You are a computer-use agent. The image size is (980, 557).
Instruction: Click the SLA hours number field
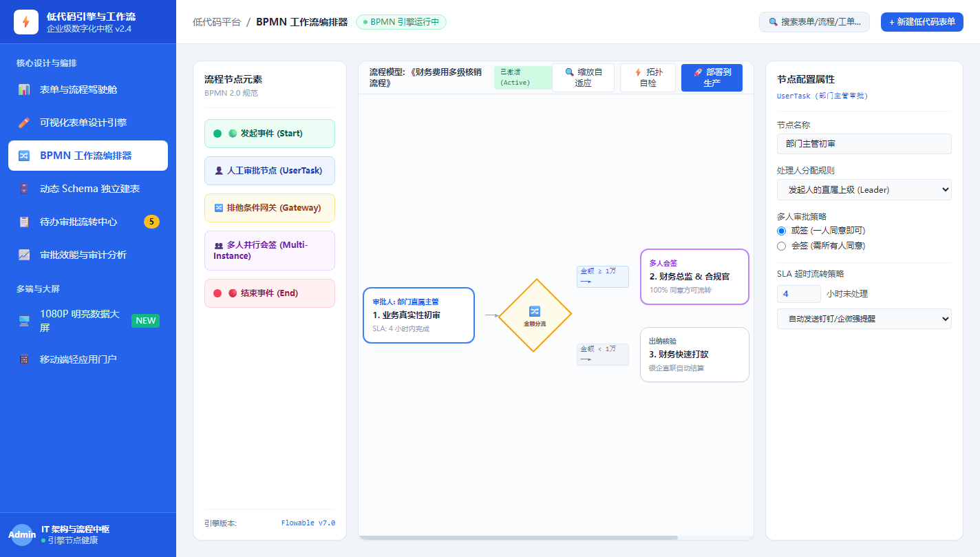pyautogui.click(x=798, y=294)
